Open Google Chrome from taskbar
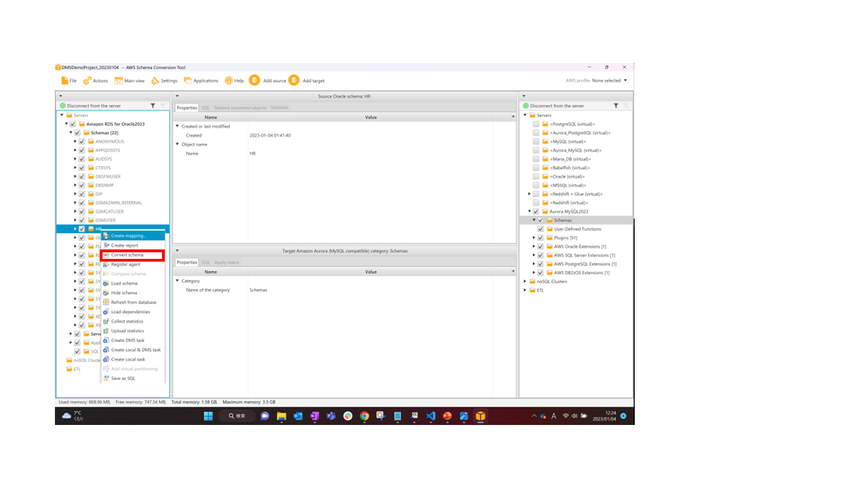Viewport: 868px width, 488px height. point(364,415)
